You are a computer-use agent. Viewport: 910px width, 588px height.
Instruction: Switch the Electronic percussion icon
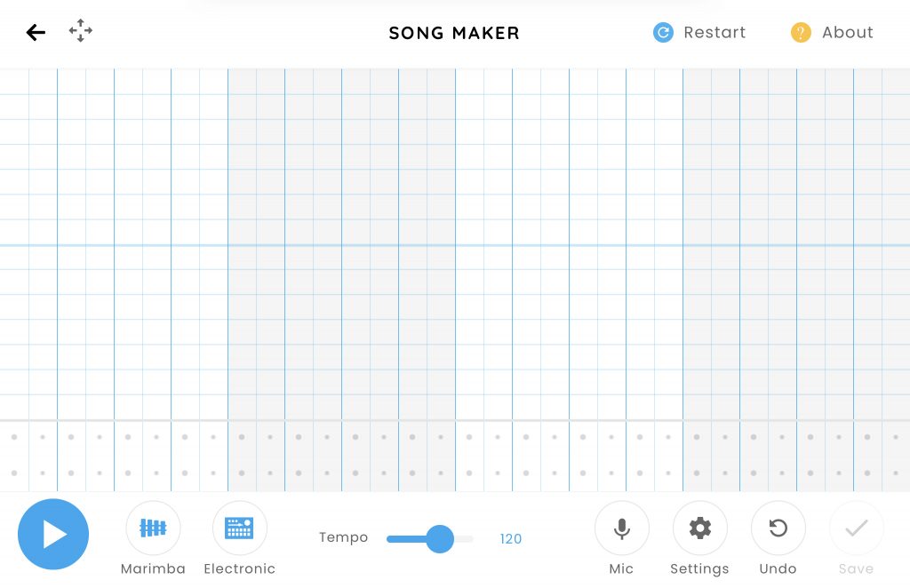pyautogui.click(x=240, y=528)
